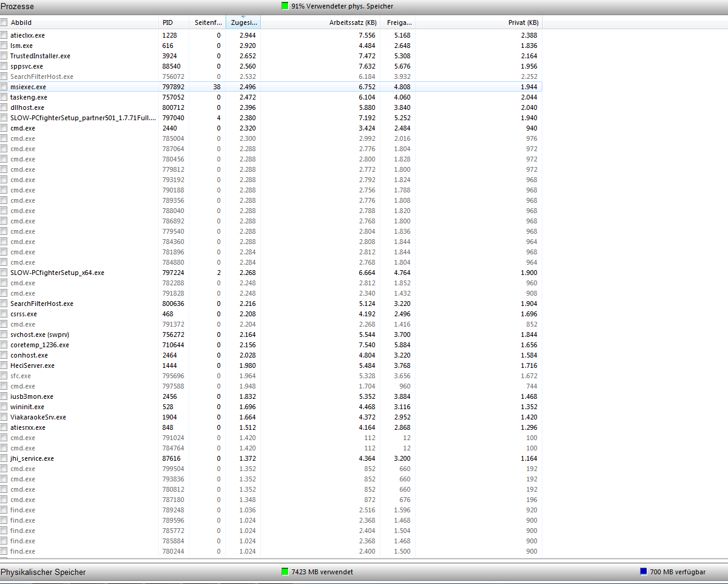Image resolution: width=728 pixels, height=584 pixels.
Task: Click the dark 700 MB verfügbar indicator
Action: (x=644, y=572)
